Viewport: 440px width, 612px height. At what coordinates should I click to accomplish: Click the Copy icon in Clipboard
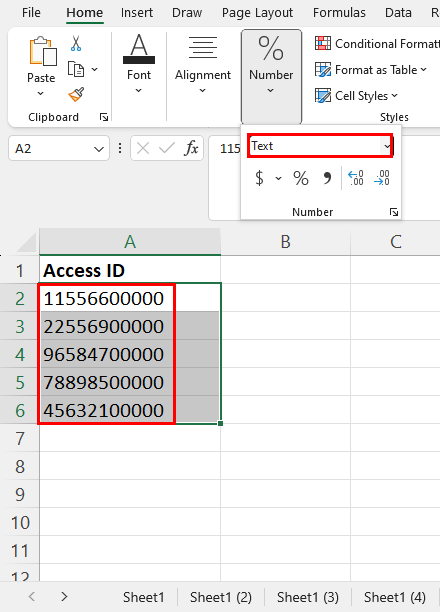(76, 69)
